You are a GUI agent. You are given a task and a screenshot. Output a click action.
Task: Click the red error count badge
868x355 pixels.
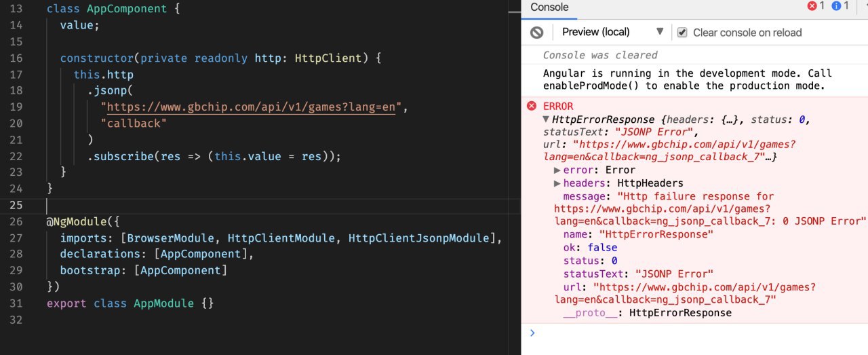816,6
